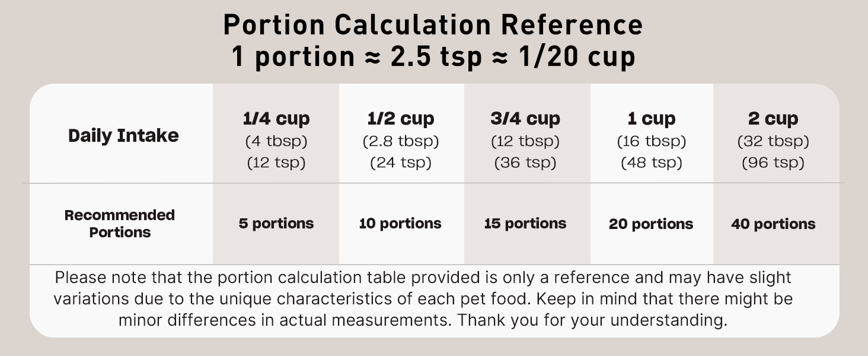This screenshot has height=356, width=868.
Task: Click the "(4 tbsp)" value
Action: coord(276,142)
